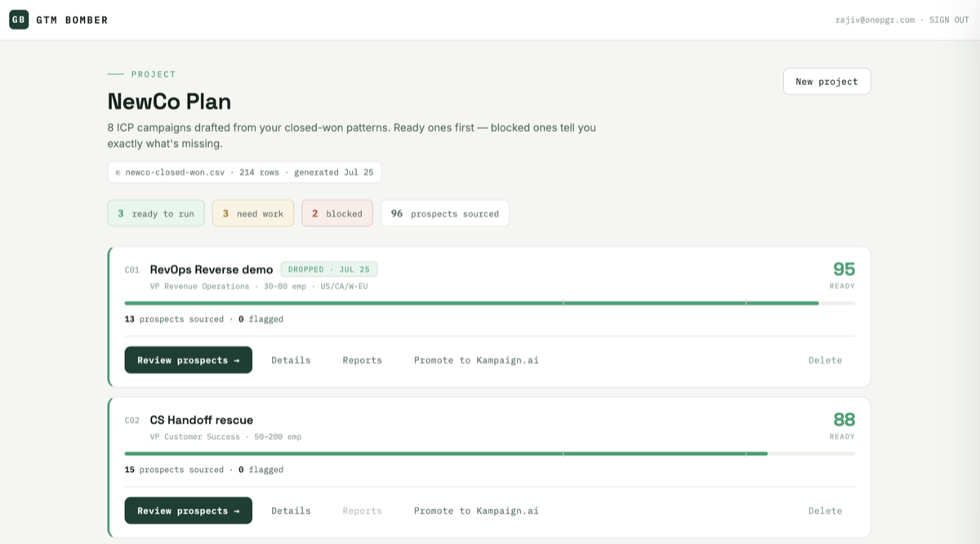Image resolution: width=980 pixels, height=544 pixels.
Task: Open Details for CS Handoff rescue
Action: [x=291, y=511]
